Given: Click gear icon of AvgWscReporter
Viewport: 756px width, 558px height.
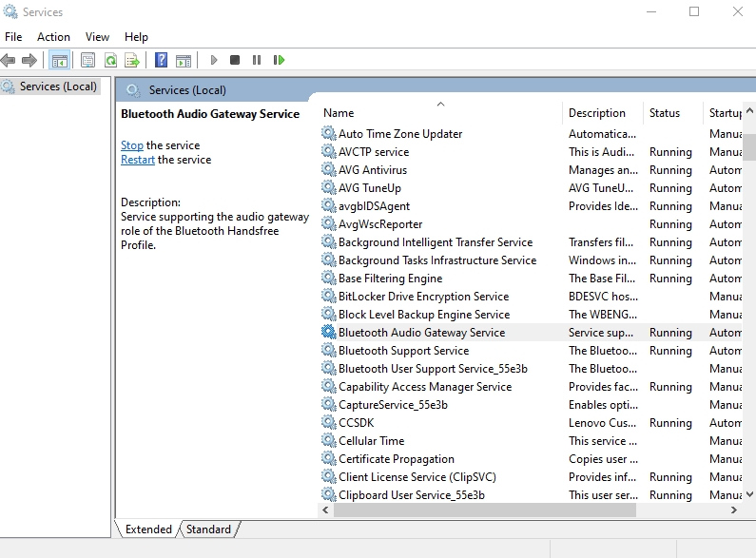Looking at the screenshot, I should 328,224.
